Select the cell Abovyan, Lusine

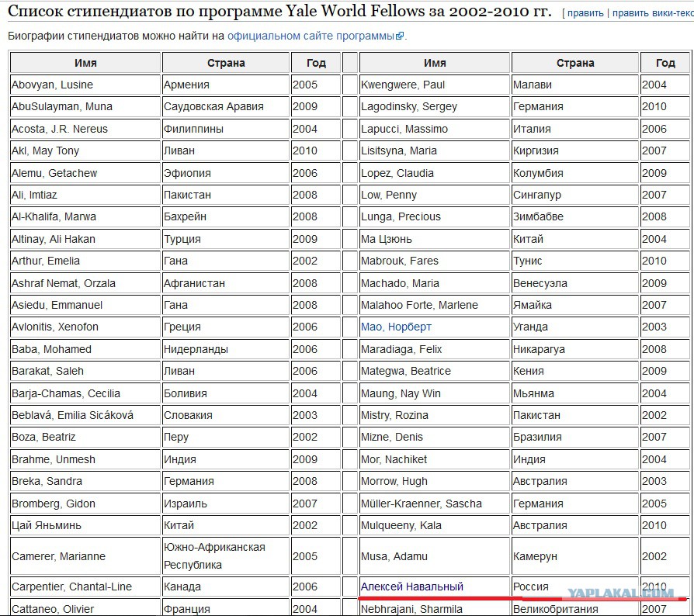(x=85, y=85)
